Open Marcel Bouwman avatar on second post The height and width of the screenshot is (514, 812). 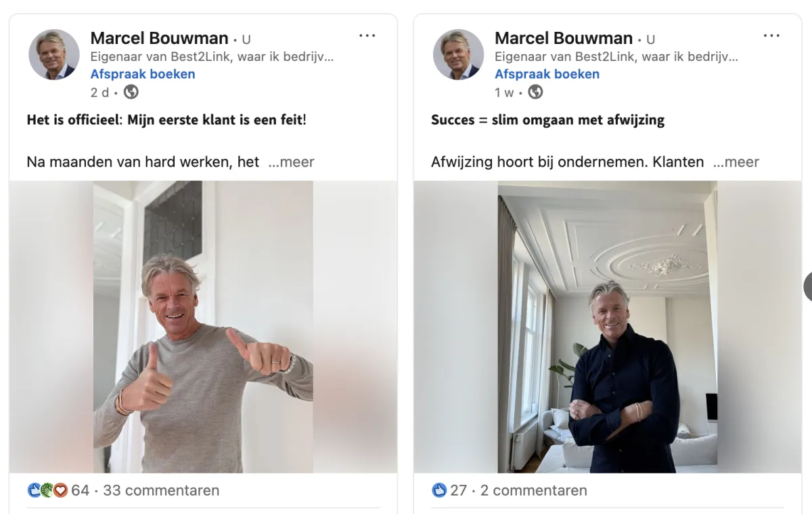459,55
